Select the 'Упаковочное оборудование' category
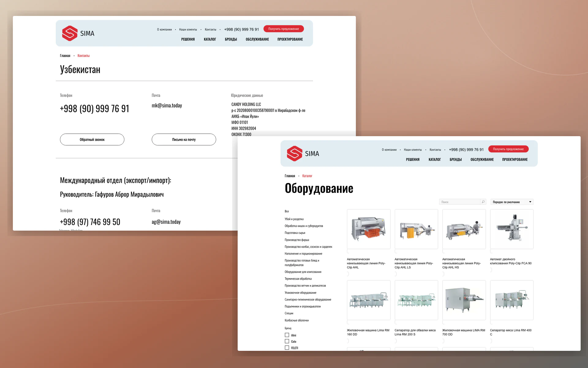588x368 pixels. [300, 293]
